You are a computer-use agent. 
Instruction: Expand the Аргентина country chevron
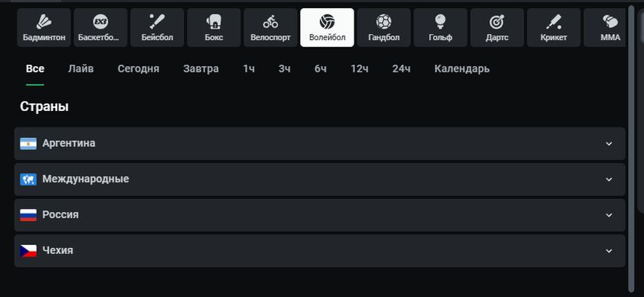point(609,144)
